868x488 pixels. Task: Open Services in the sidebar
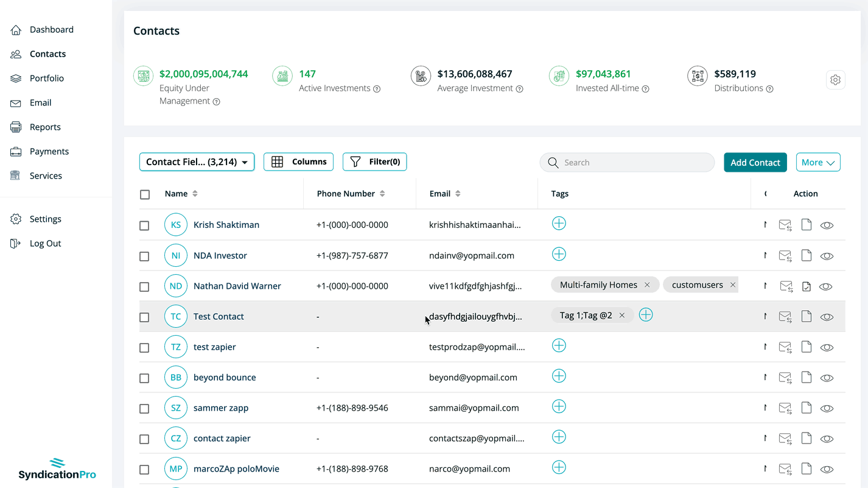pos(46,175)
